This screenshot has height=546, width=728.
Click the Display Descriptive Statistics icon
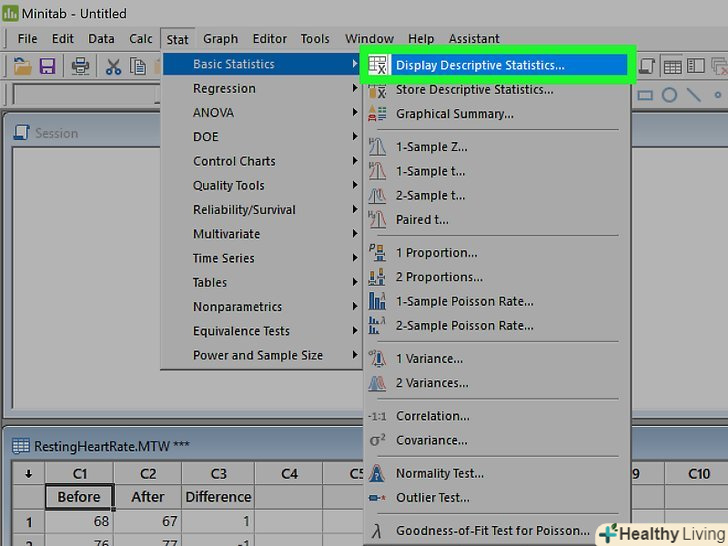tap(377, 65)
